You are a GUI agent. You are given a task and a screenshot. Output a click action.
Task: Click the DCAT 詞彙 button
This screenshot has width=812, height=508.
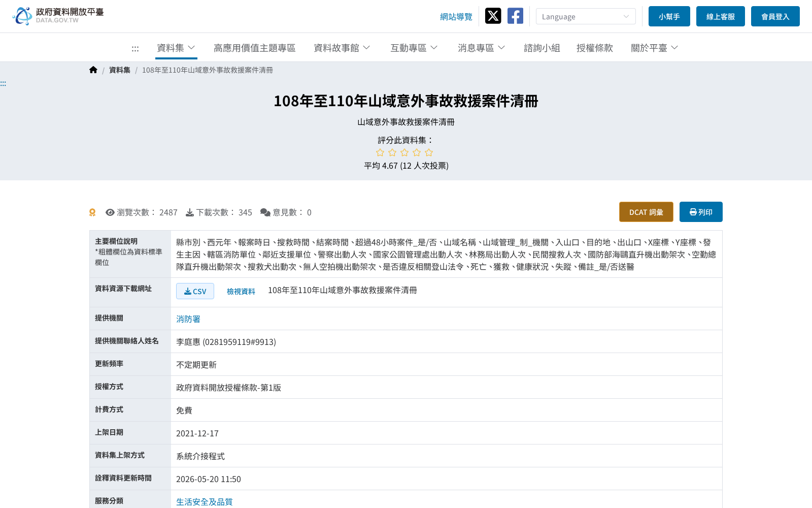click(646, 212)
